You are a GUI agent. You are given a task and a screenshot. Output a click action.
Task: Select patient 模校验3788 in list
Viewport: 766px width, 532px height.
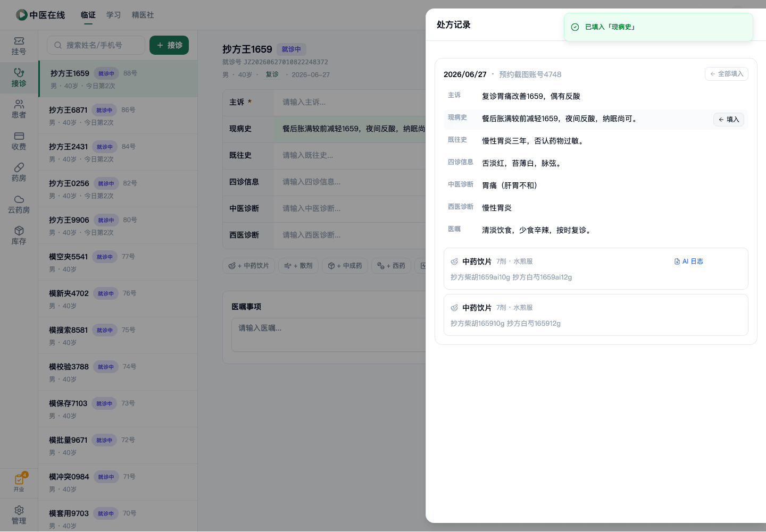[118, 373]
